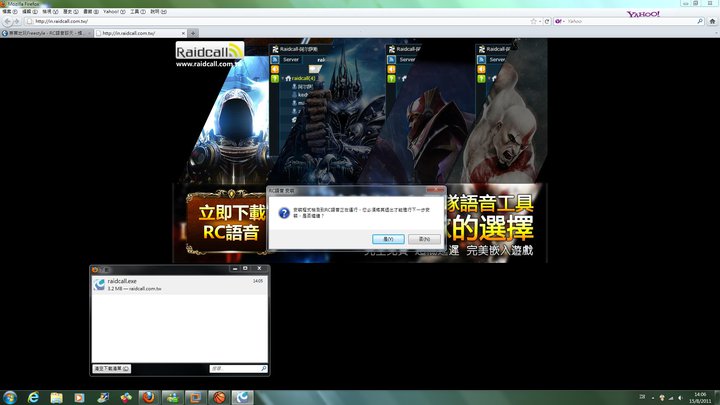The image size is (720, 405).
Task: Click the RaidCall installer taskbar icon
Action: click(x=243, y=397)
